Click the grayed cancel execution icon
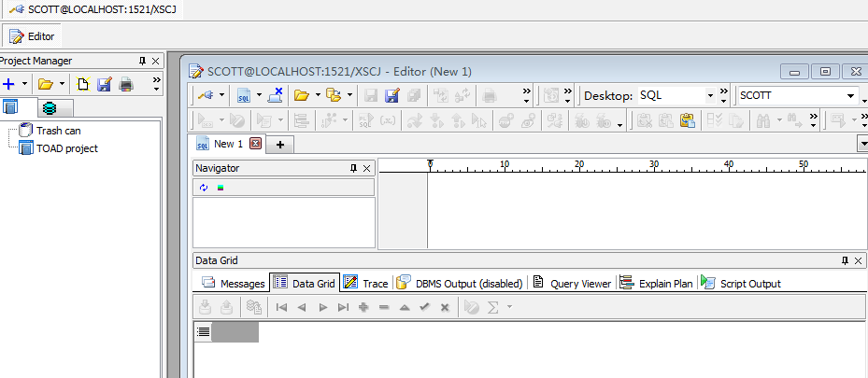Screen dimensions: 868x378 (x=237, y=120)
